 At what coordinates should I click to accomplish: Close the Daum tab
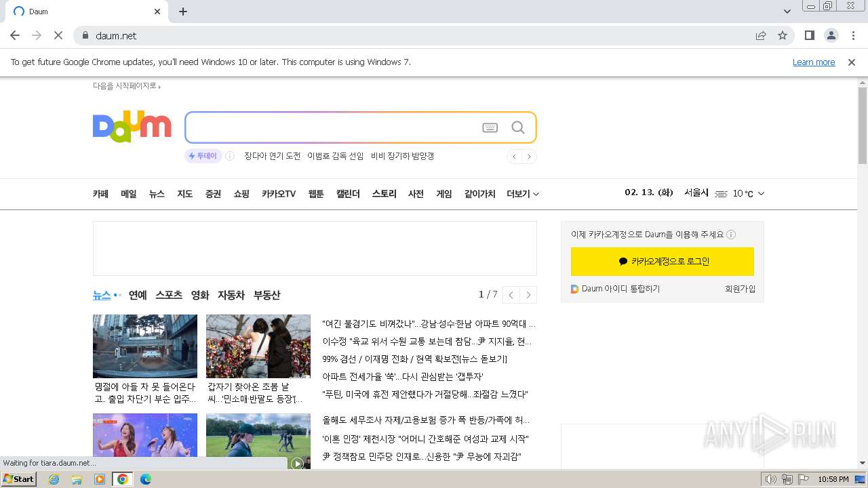[157, 12]
